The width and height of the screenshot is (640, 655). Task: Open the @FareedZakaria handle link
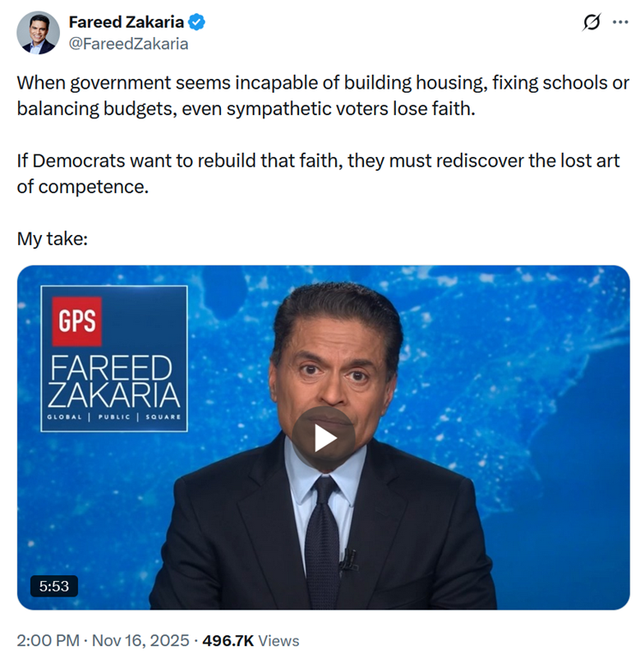tap(128, 44)
